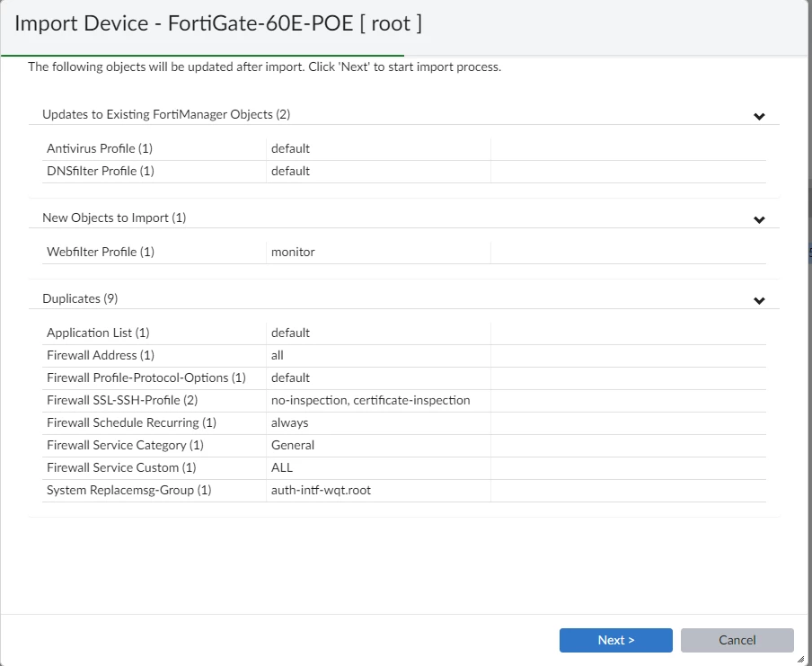Click the Duplicates (9) section header
This screenshot has height=666, width=812.
pyautogui.click(x=80, y=298)
